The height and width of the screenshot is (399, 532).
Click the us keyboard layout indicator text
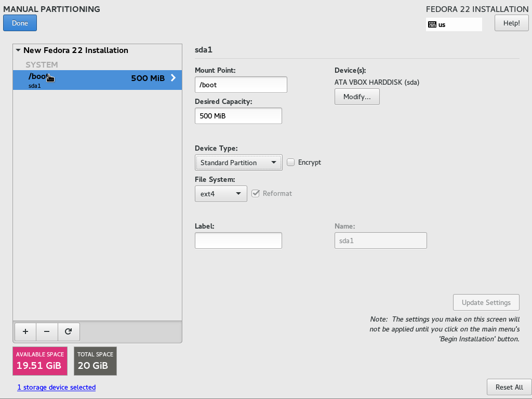442,25
